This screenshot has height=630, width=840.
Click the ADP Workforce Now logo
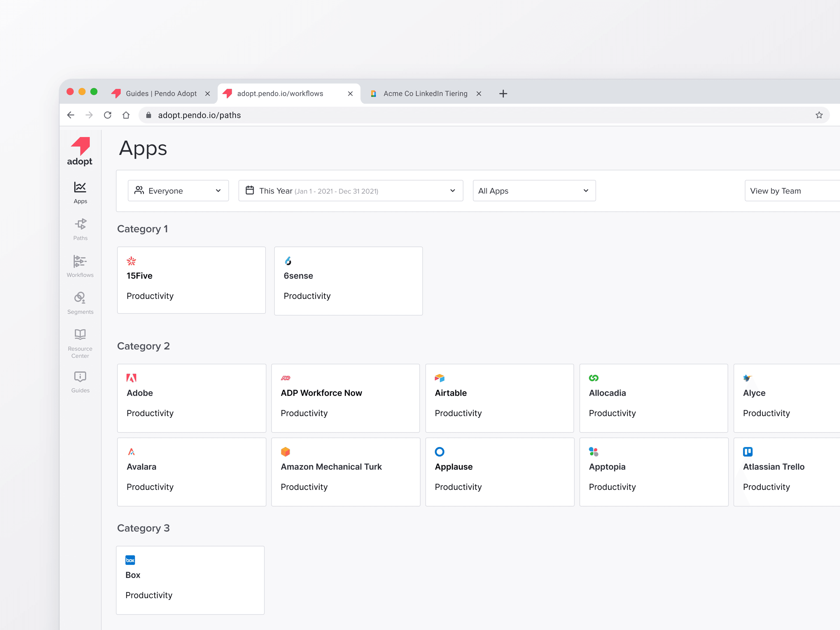[x=286, y=378]
